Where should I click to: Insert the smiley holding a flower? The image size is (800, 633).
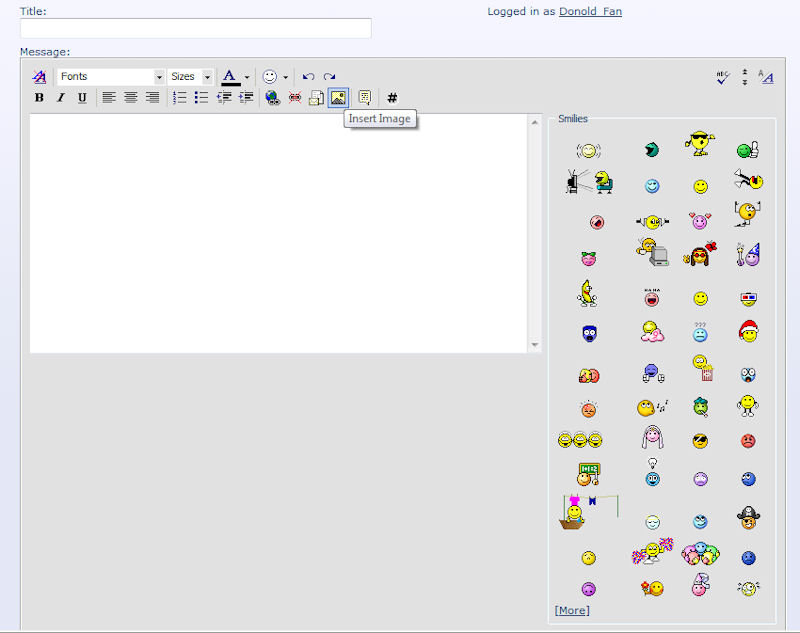click(652, 589)
